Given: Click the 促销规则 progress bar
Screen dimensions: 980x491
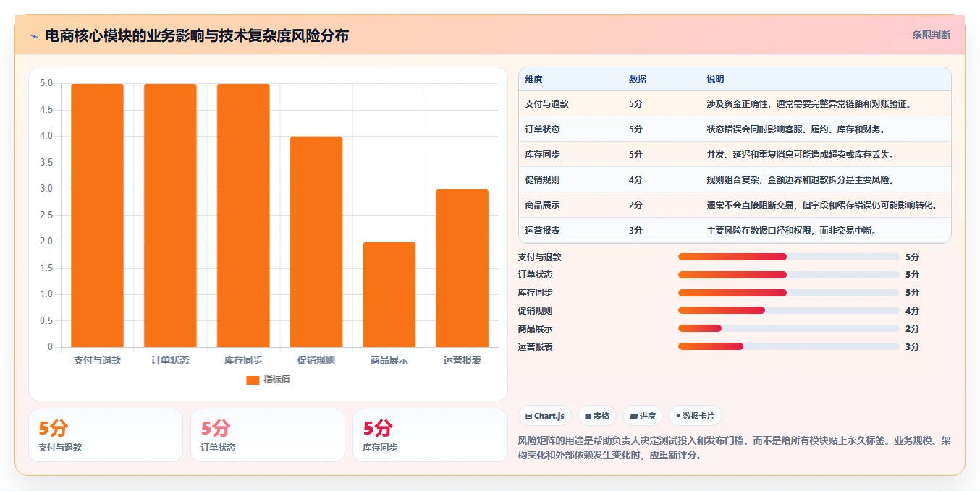Looking at the screenshot, I should point(788,311).
